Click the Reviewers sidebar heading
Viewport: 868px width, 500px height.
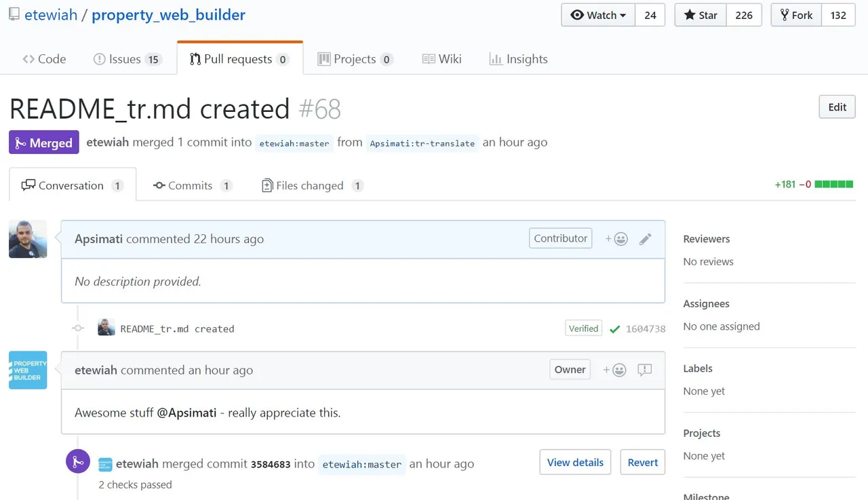coord(707,239)
